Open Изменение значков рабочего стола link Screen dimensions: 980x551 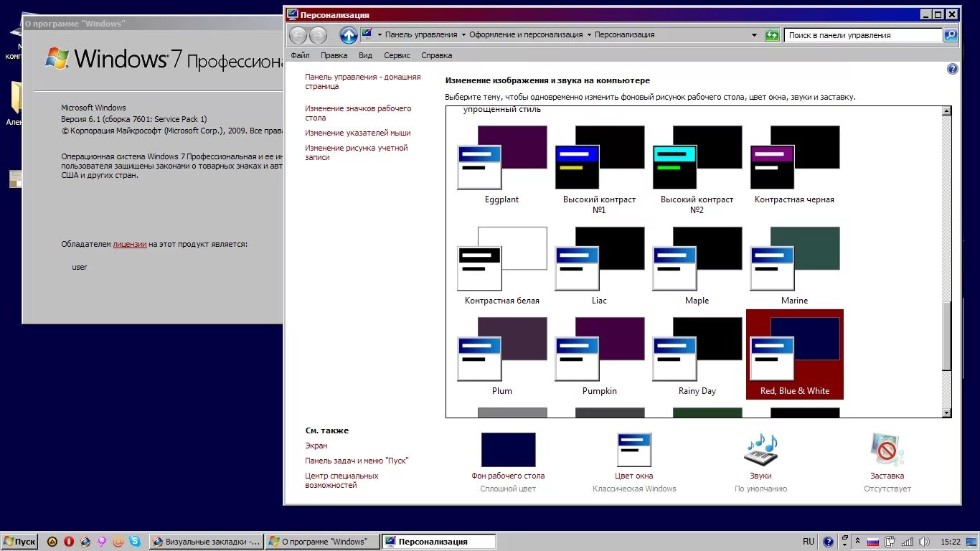358,113
